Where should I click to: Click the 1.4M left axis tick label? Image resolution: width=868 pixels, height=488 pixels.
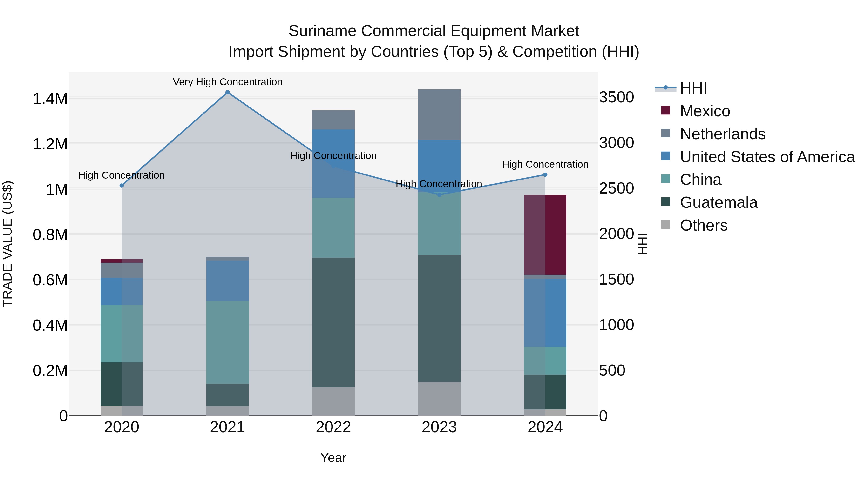tap(50, 99)
